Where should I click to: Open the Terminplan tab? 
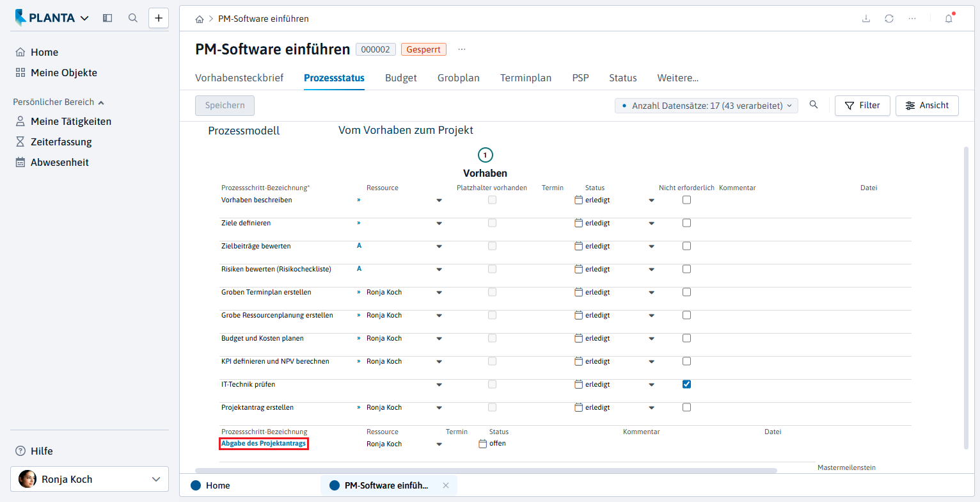[526, 78]
